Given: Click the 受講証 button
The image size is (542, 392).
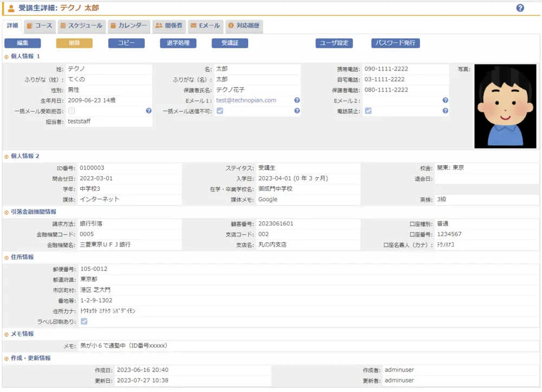Looking at the screenshot, I should pos(230,43).
